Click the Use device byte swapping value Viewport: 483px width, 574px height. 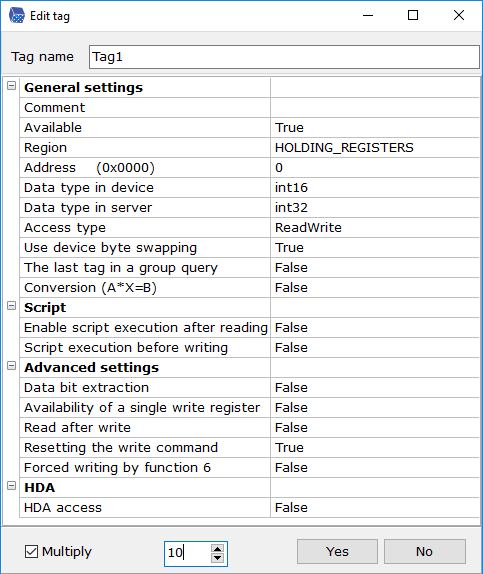click(375, 247)
